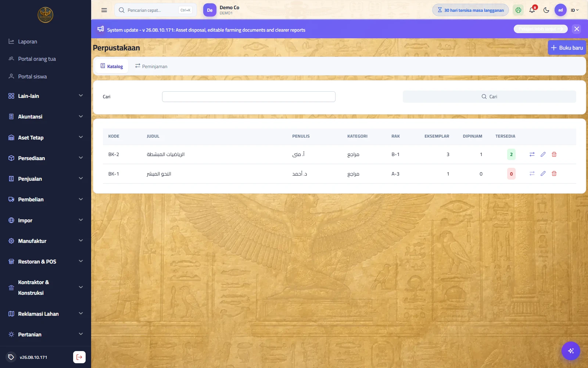Switch to the Peminjaman tab
The image size is (588, 368).
coord(151,66)
